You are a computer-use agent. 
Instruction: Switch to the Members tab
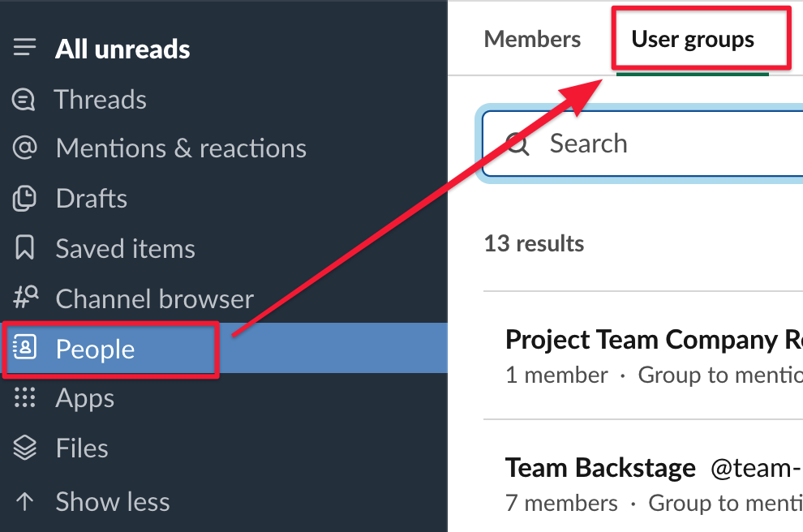click(532, 39)
